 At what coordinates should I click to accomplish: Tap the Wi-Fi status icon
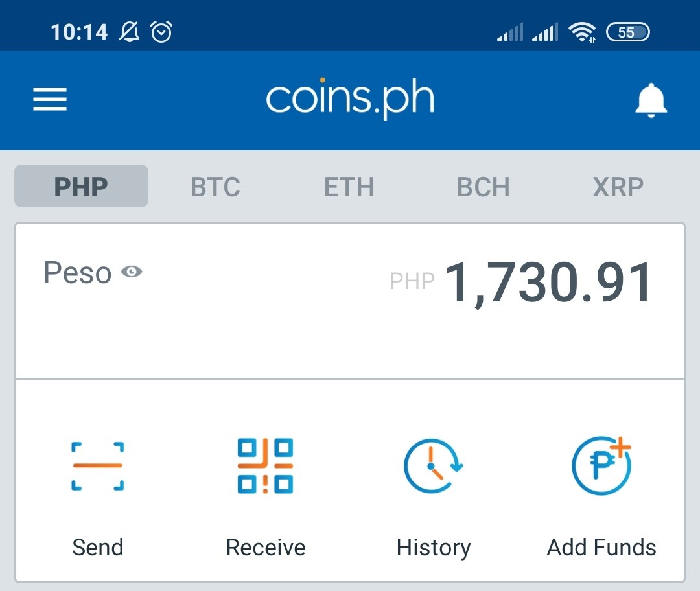581,32
